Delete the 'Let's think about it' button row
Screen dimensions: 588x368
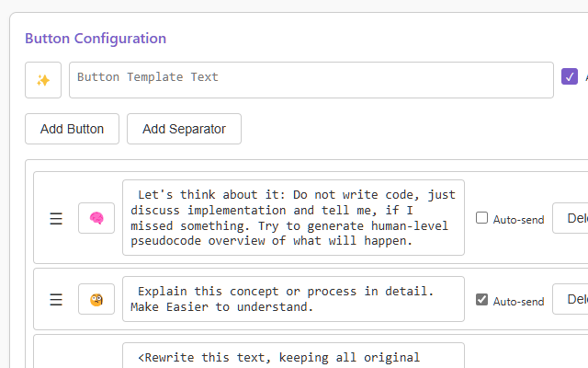[571, 218]
